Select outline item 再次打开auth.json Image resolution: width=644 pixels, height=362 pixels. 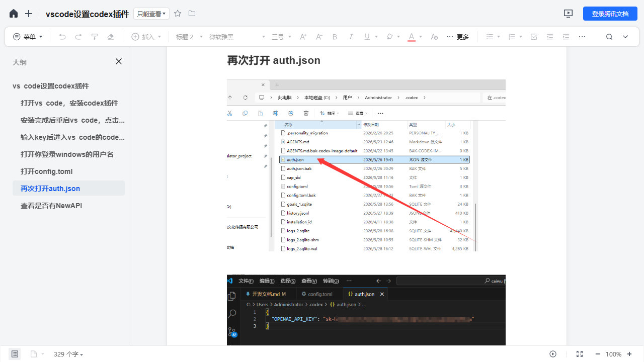(x=68, y=189)
